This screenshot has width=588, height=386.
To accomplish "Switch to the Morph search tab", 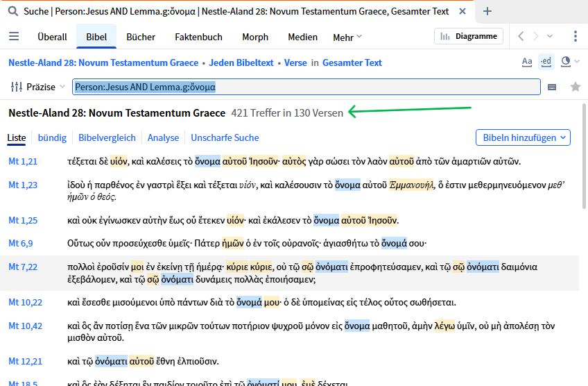I will coord(255,37).
